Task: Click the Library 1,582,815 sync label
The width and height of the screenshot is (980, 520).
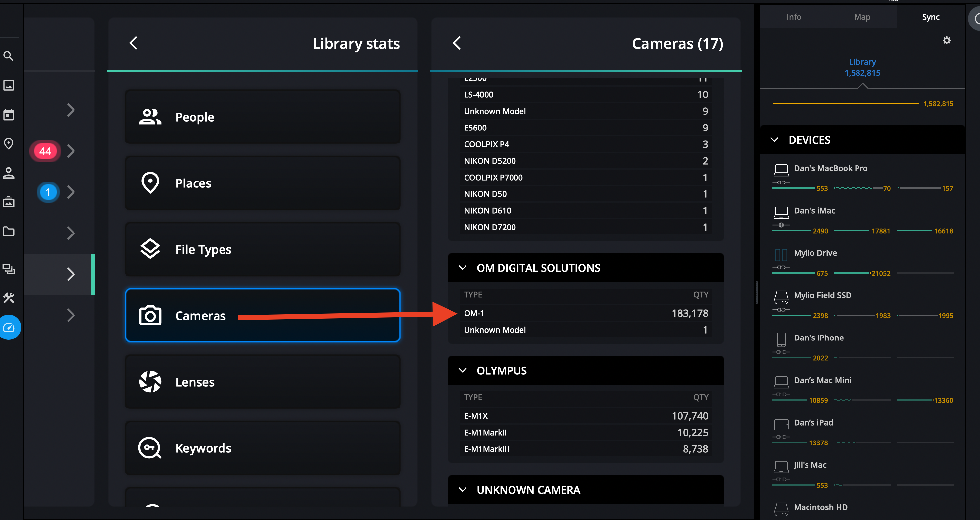Action: (862, 67)
